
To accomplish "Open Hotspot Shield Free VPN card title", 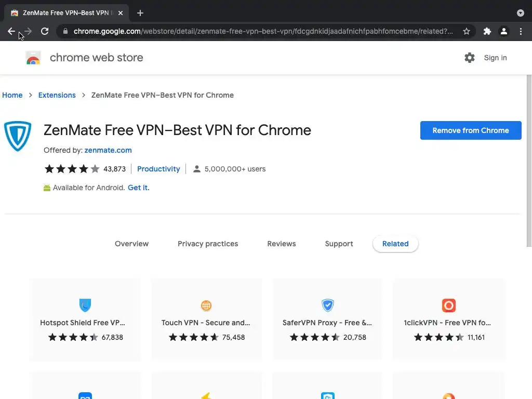I will pyautogui.click(x=83, y=323).
